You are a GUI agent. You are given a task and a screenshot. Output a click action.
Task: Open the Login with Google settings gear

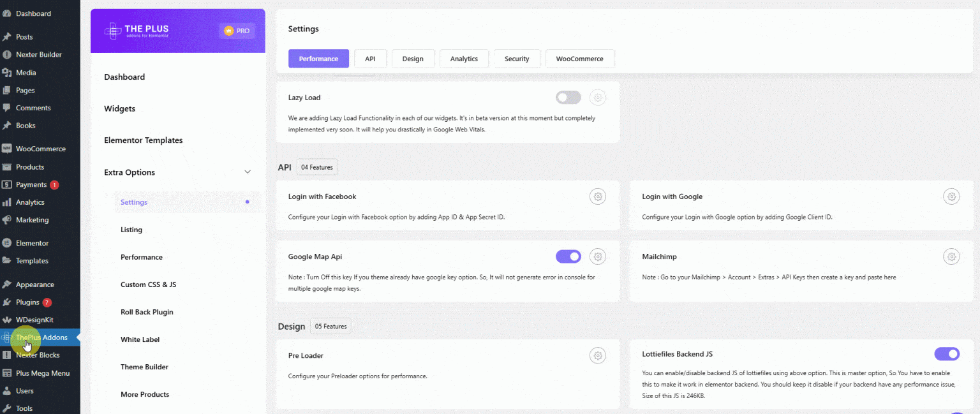coord(951,196)
